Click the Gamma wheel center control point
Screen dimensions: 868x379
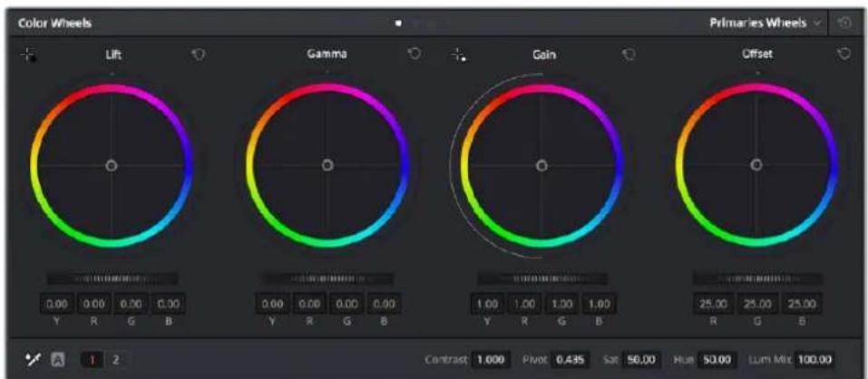click(x=327, y=165)
